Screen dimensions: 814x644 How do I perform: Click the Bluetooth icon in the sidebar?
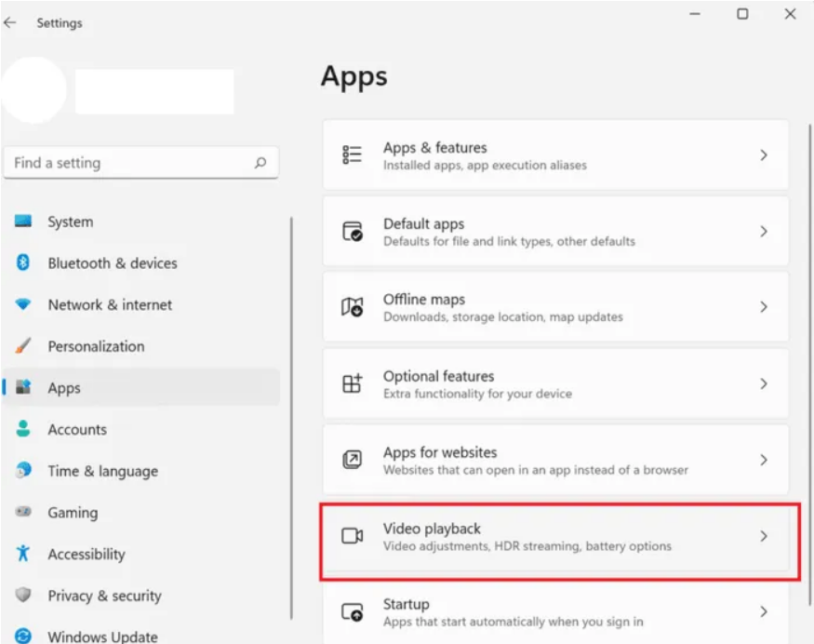point(24,263)
